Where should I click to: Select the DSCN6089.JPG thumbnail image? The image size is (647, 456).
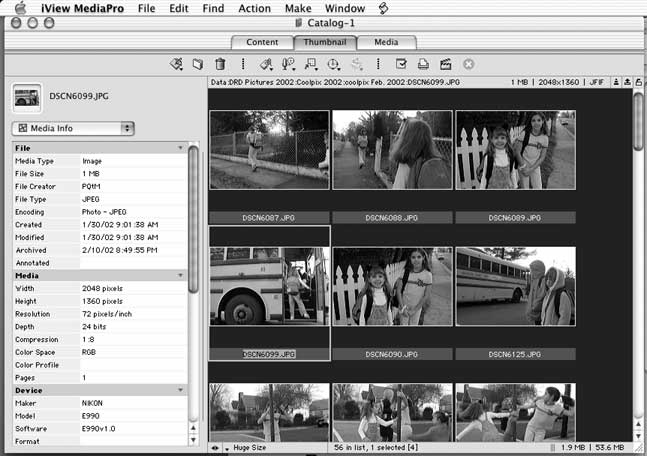515,150
